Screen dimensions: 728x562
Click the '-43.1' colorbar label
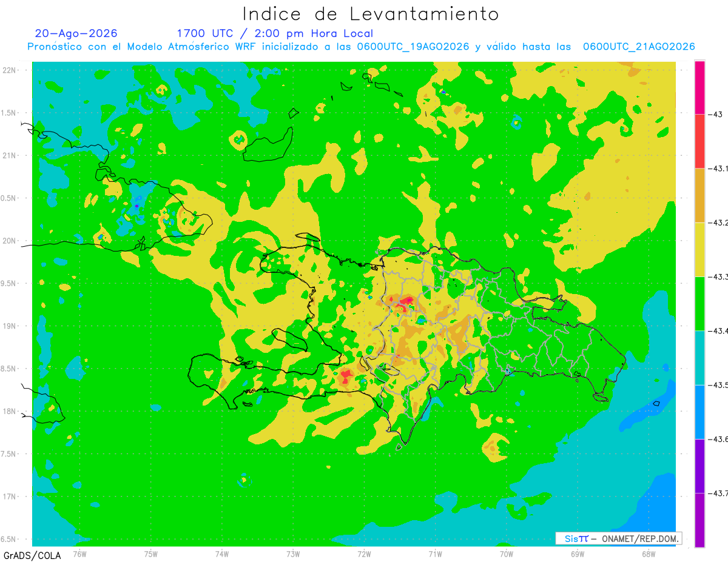click(718, 169)
